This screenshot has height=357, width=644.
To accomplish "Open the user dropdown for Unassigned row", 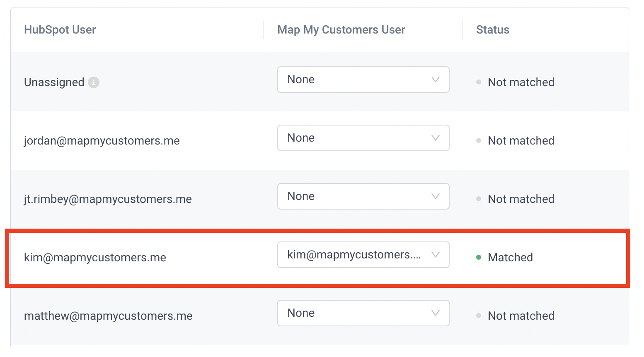I will (363, 80).
